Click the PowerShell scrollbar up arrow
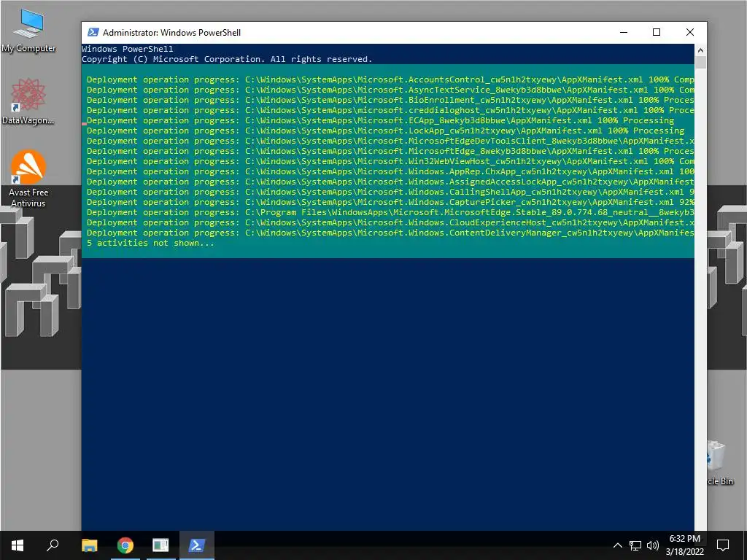 pyautogui.click(x=700, y=50)
